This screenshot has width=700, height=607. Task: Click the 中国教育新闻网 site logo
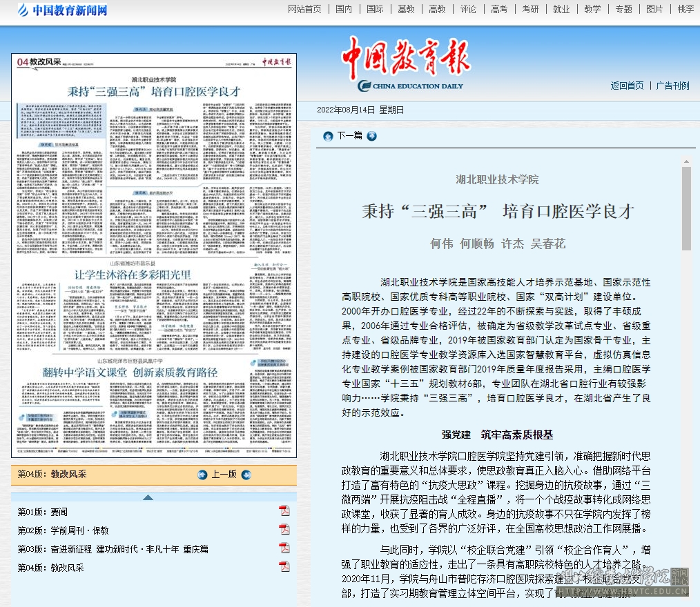pos(62,10)
